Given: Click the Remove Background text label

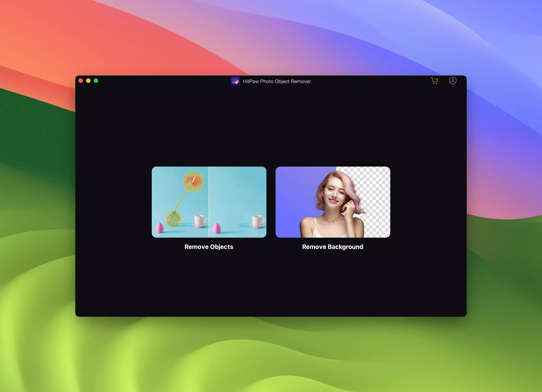Looking at the screenshot, I should coord(332,247).
